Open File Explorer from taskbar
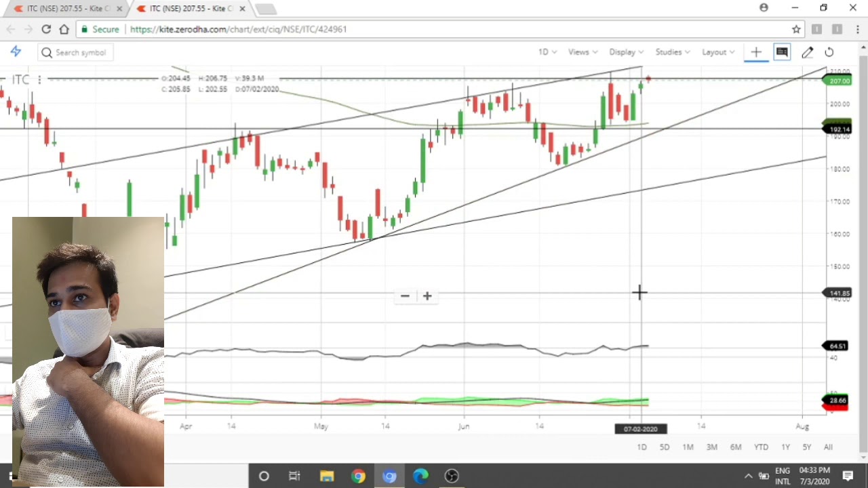 click(x=326, y=476)
